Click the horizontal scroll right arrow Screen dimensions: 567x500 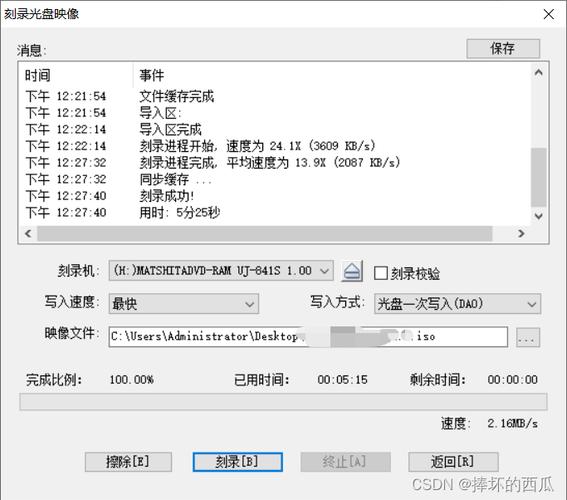click(x=521, y=234)
